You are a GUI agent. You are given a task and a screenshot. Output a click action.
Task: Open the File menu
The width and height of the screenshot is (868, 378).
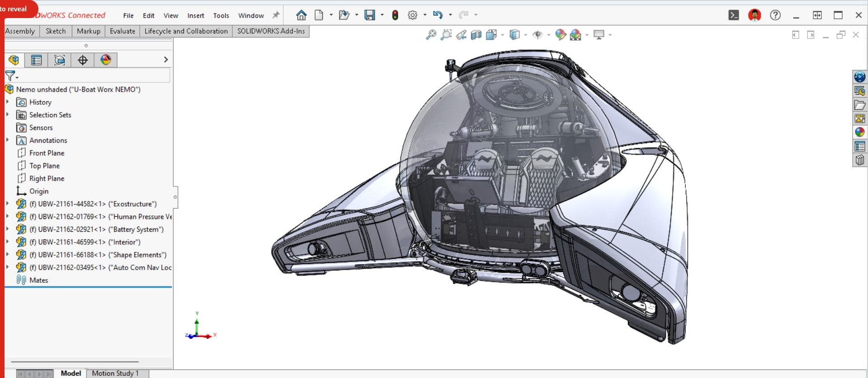128,15
